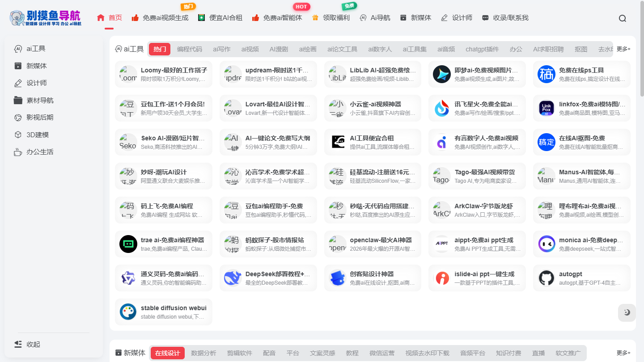The height and width of the screenshot is (362, 644).
Task: Open the 讯飞星火 flame icon
Action: point(442,108)
